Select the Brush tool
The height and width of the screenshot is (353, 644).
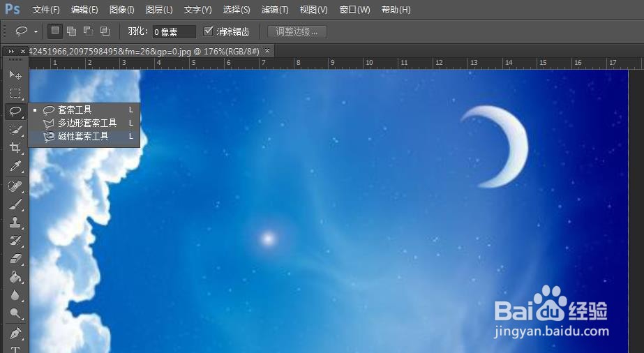coord(15,204)
